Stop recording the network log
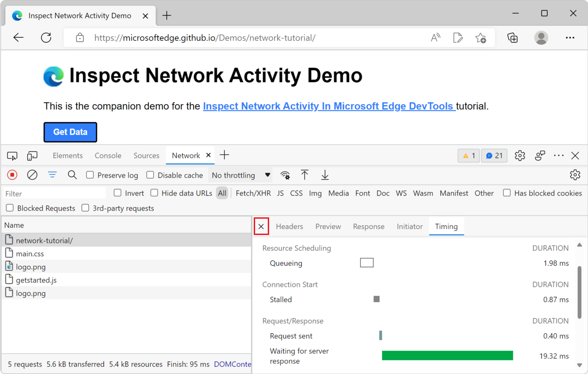 click(12, 175)
